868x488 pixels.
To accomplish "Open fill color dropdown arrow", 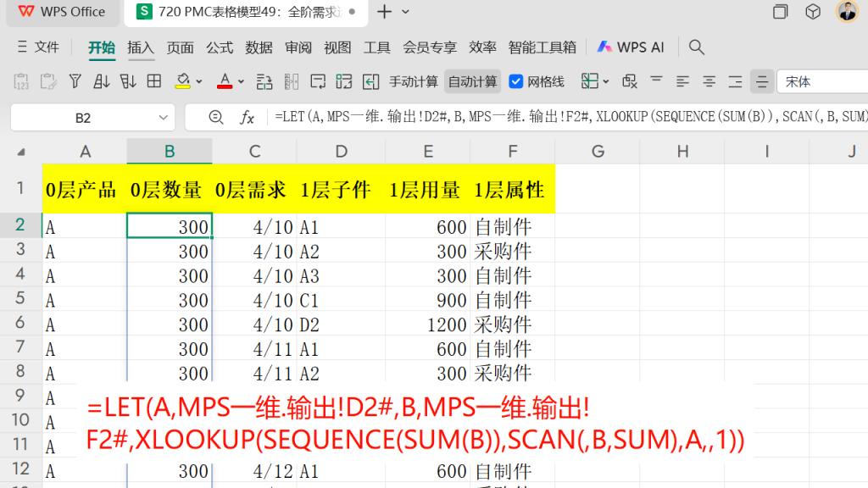I will click(199, 82).
